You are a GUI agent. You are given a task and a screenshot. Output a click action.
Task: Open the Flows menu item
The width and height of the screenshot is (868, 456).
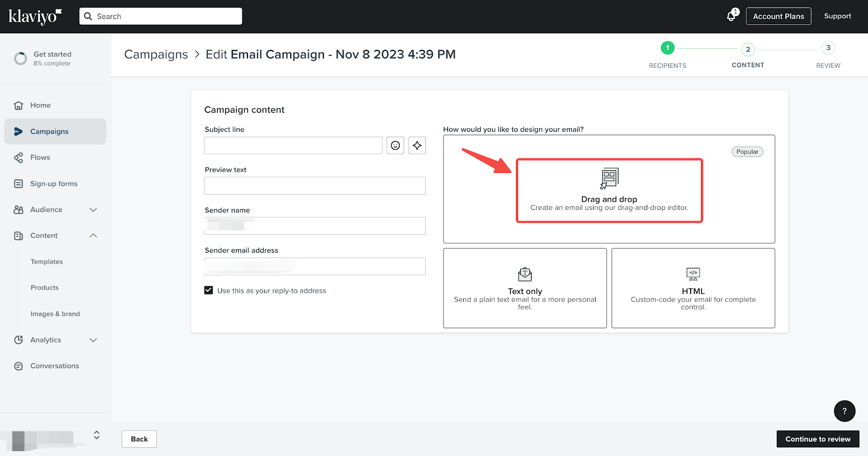pyautogui.click(x=55, y=157)
